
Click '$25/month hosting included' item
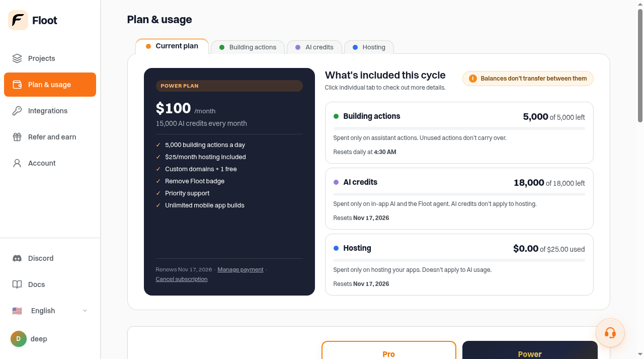[x=205, y=157]
